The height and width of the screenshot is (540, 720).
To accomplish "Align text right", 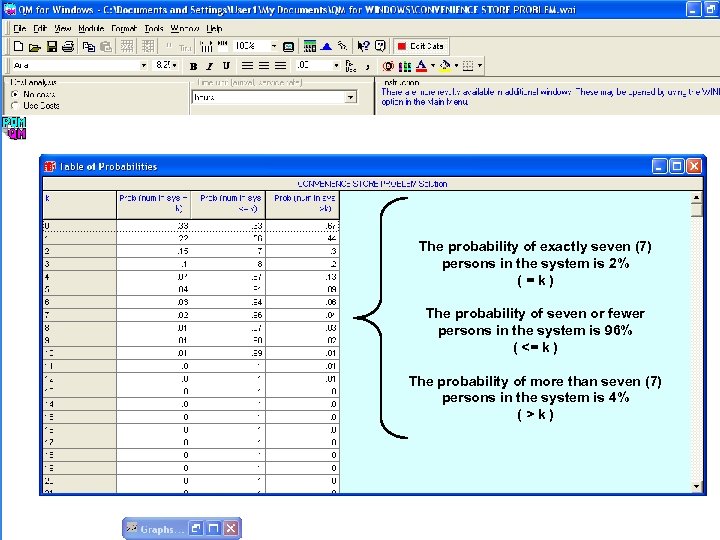I will pyautogui.click(x=280, y=66).
